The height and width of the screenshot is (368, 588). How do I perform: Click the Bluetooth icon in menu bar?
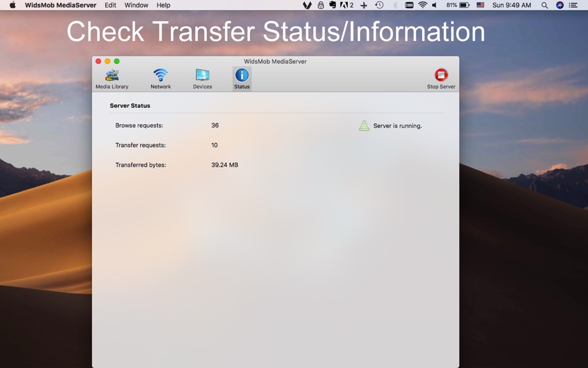(x=395, y=5)
